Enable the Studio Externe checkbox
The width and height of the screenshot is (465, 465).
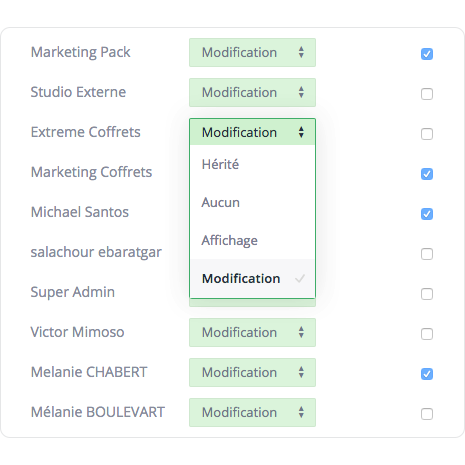point(427,94)
